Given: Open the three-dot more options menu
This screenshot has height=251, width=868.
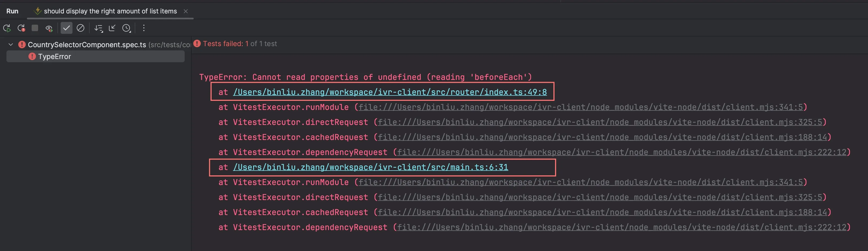Looking at the screenshot, I should coord(144,28).
